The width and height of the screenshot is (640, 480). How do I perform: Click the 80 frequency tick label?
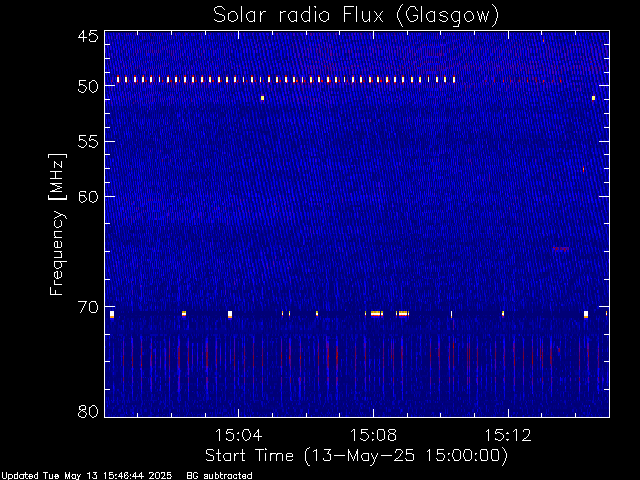[88, 411]
